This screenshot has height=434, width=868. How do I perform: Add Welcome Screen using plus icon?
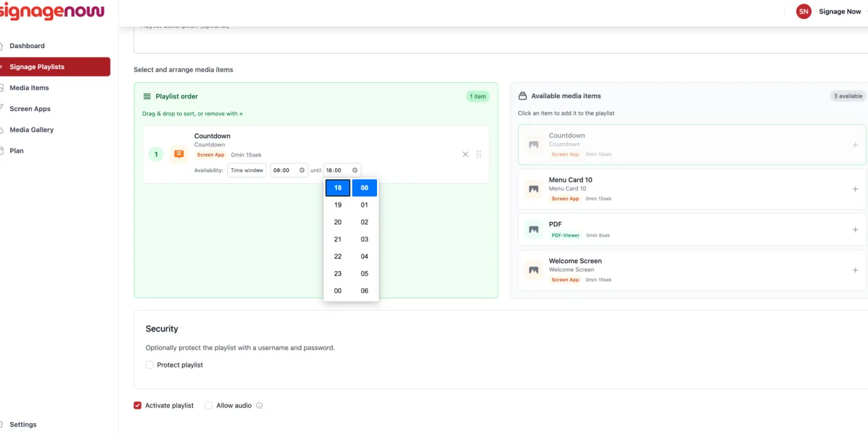click(855, 271)
